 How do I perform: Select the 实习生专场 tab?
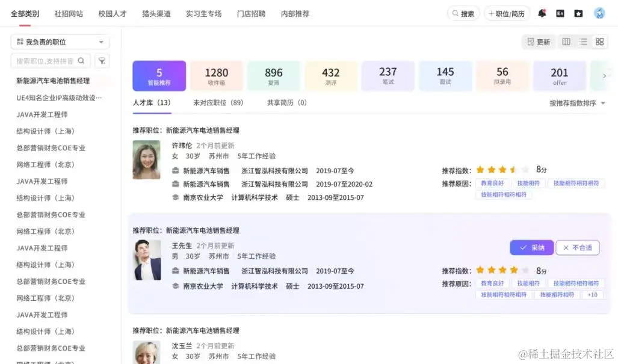[204, 14]
